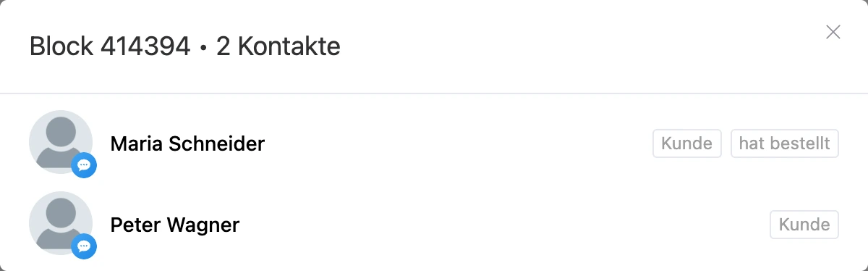The image size is (868, 271).
Task: Click the 2 Kontakte count label
Action: pos(278,47)
